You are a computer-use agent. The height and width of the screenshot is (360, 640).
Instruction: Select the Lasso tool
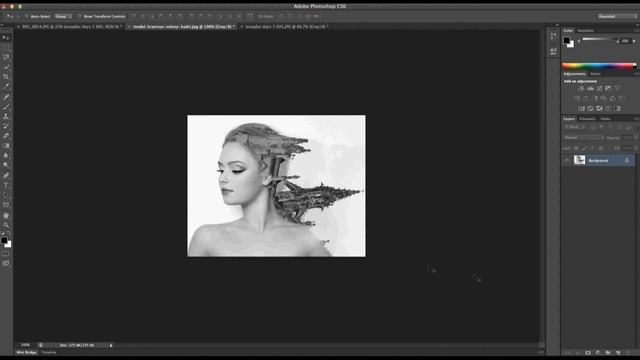tap(6, 57)
